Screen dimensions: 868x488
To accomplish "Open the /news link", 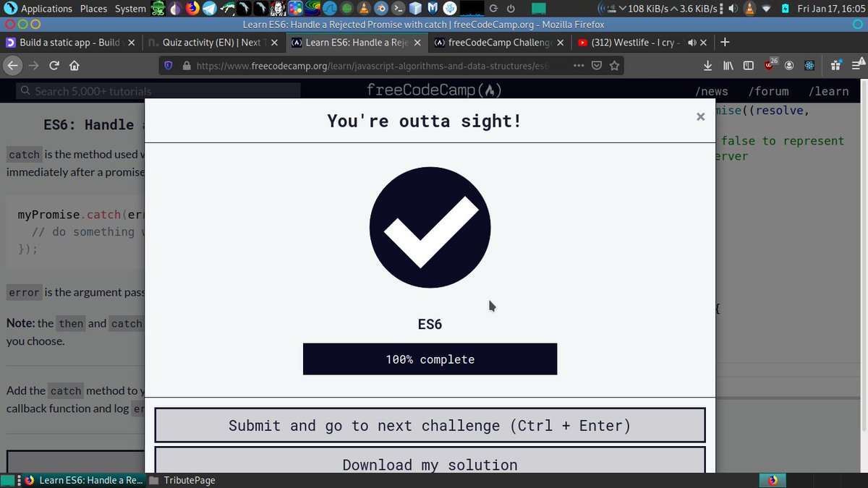I will pyautogui.click(x=711, y=91).
